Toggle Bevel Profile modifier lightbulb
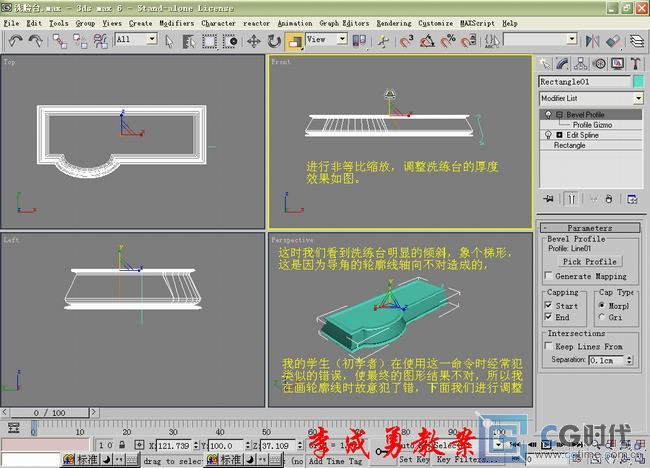The image size is (650, 468). click(548, 114)
